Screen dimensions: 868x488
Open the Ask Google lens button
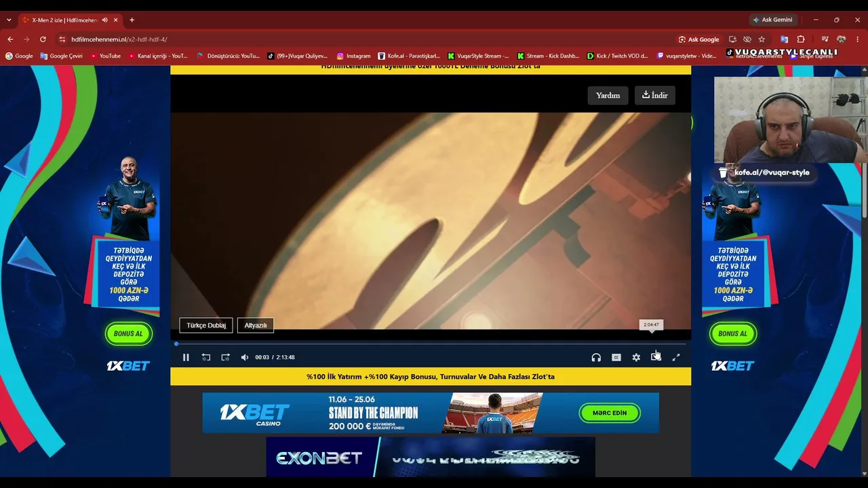click(x=699, y=39)
